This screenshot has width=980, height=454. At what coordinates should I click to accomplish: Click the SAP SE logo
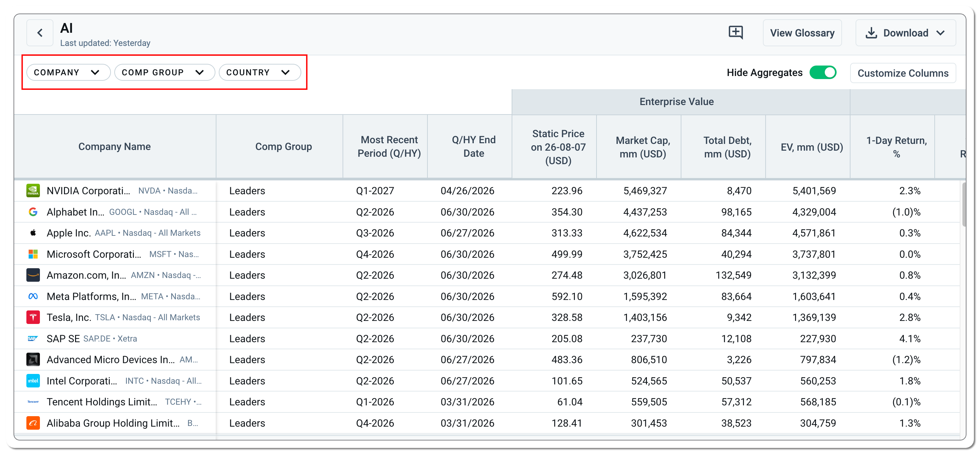pyautogui.click(x=33, y=338)
